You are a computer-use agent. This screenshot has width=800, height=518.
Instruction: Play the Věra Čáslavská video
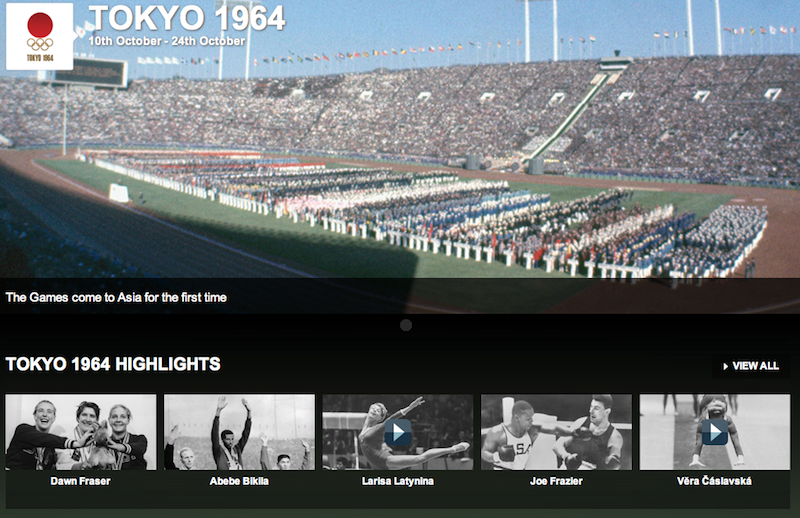[x=715, y=432]
